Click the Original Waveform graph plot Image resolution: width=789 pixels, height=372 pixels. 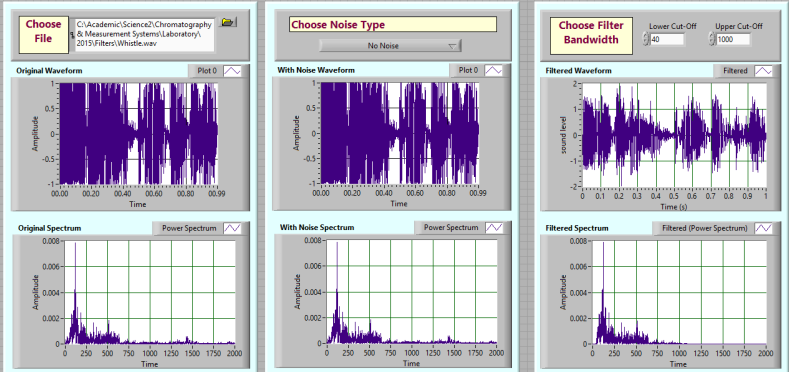tap(139, 134)
